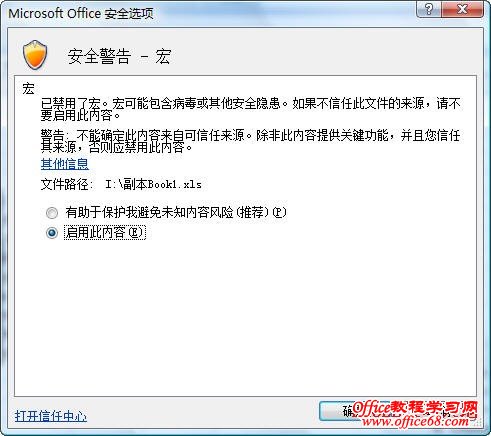
Task: Open the 打开信任中心 link
Action: pyautogui.click(x=51, y=416)
